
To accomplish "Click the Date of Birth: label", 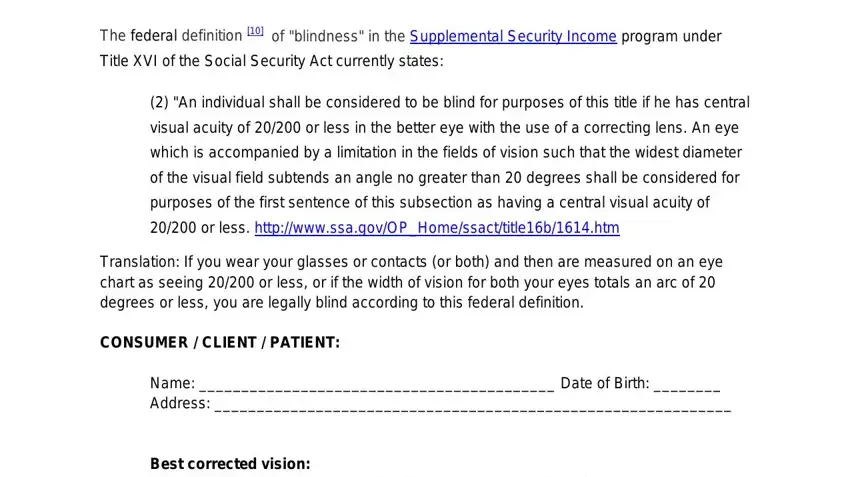I will (x=605, y=383).
